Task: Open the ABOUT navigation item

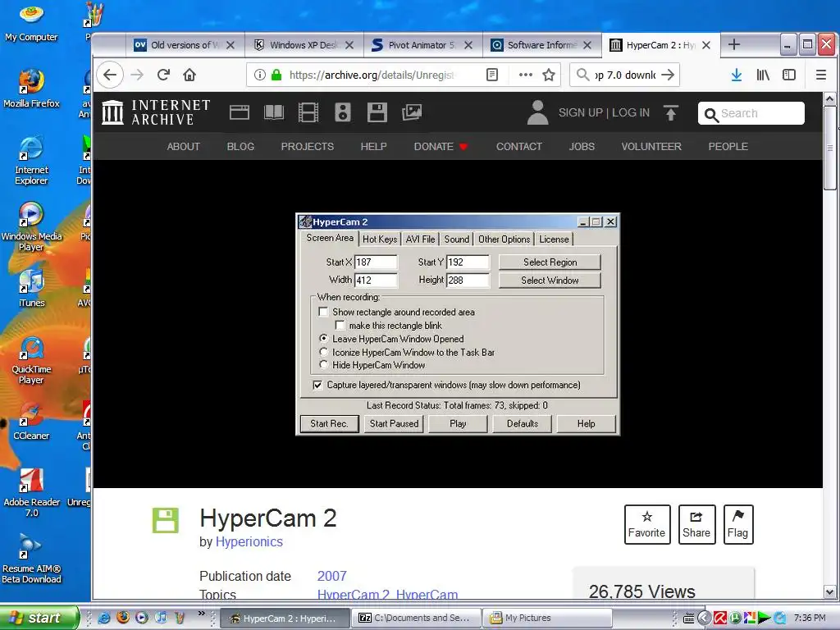Action: pos(183,146)
